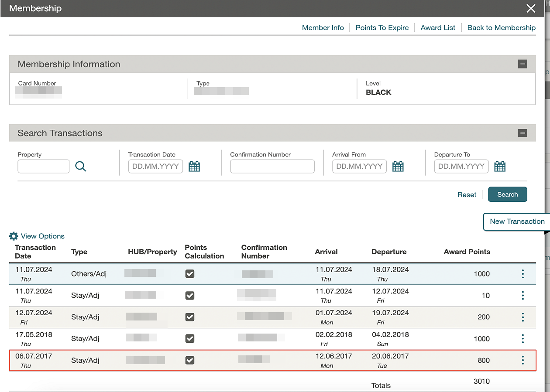Open the Departure To calendar picker
Viewport: 550px width, 392px height.
pos(500,166)
